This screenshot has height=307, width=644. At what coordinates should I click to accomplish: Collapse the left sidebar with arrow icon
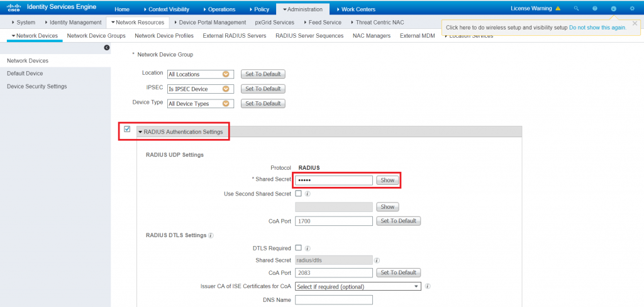[x=106, y=48]
